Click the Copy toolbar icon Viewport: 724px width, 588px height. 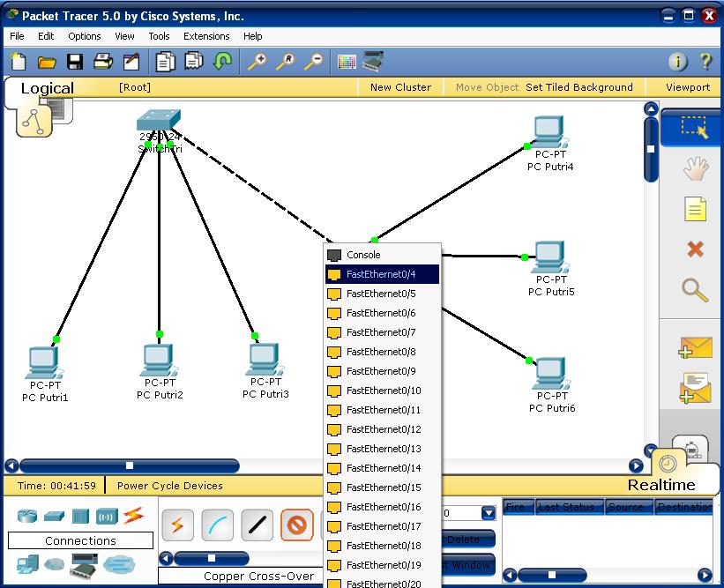tap(165, 62)
